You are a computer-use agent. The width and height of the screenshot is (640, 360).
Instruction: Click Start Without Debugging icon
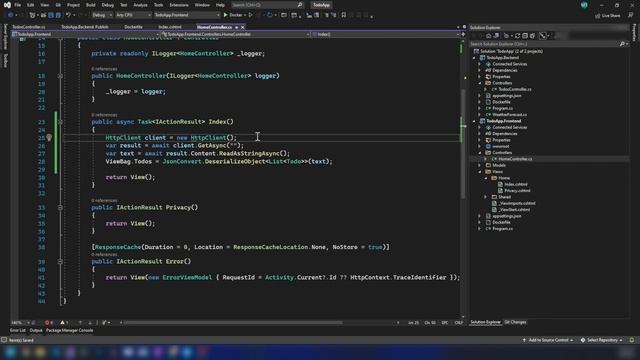click(251, 15)
